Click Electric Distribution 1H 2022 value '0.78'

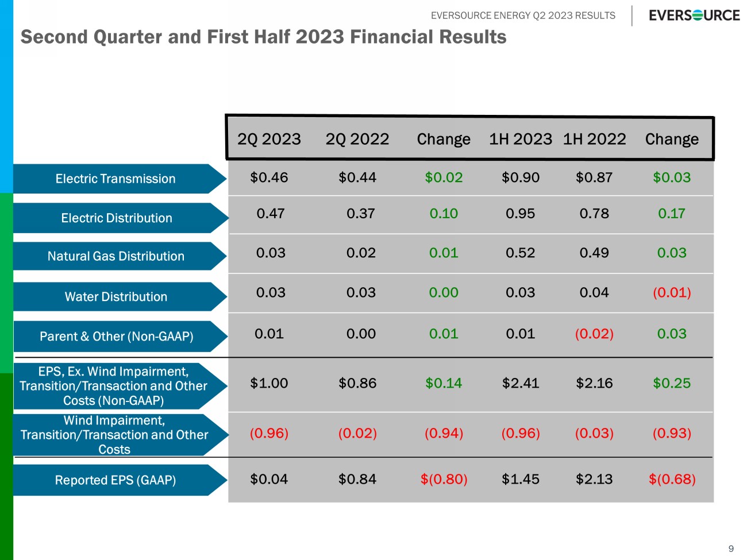(x=595, y=214)
